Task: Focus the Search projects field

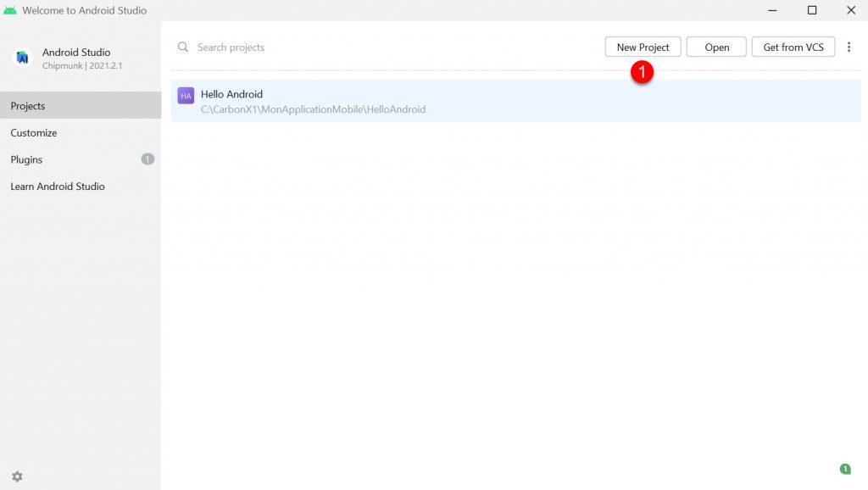Action: pos(387,47)
